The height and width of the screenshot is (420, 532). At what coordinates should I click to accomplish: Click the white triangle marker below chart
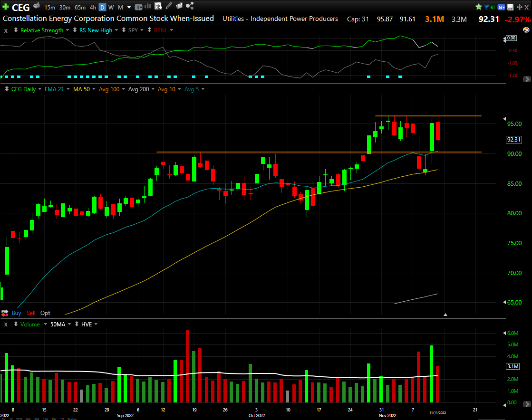point(445,315)
